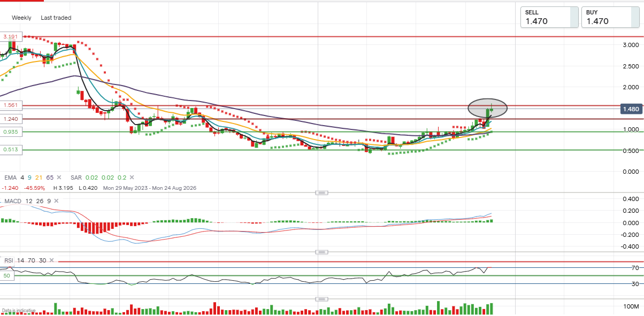Click the SELL 1.470 button
This screenshot has height=316, width=644.
tap(550, 17)
